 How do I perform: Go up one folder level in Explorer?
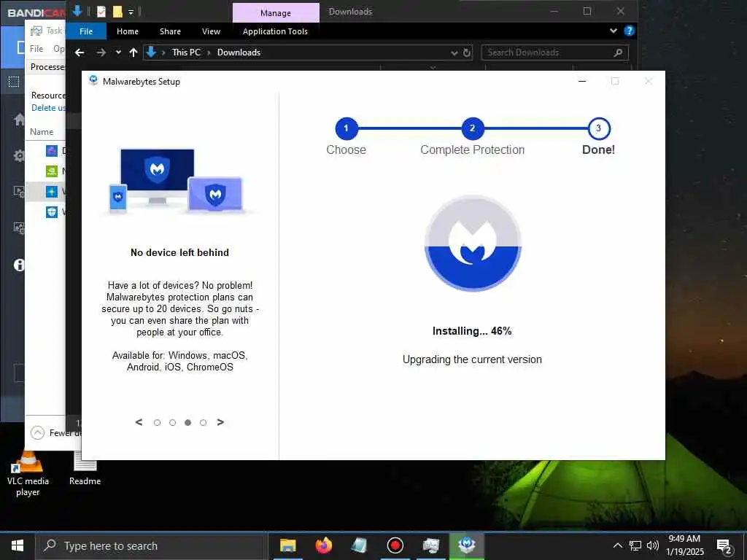133,52
